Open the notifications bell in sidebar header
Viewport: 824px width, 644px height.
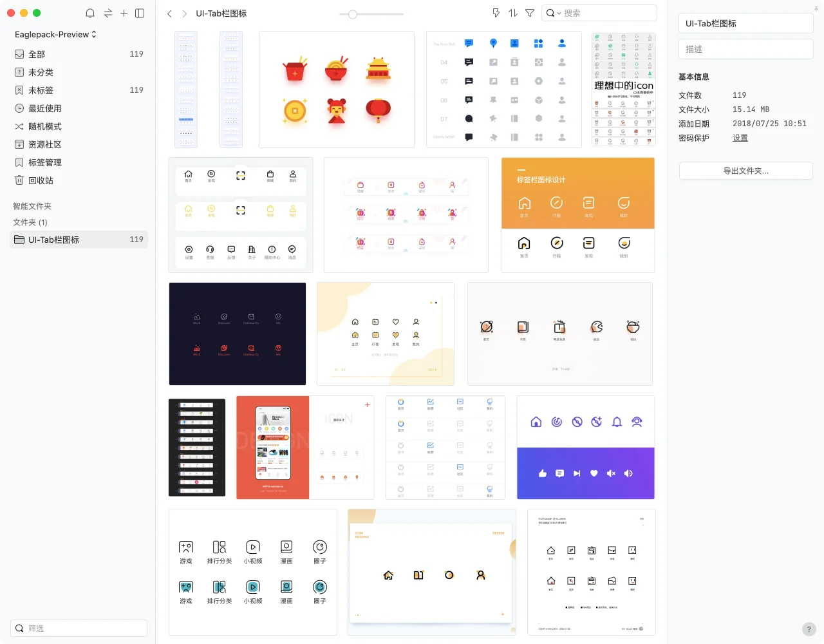90,13
